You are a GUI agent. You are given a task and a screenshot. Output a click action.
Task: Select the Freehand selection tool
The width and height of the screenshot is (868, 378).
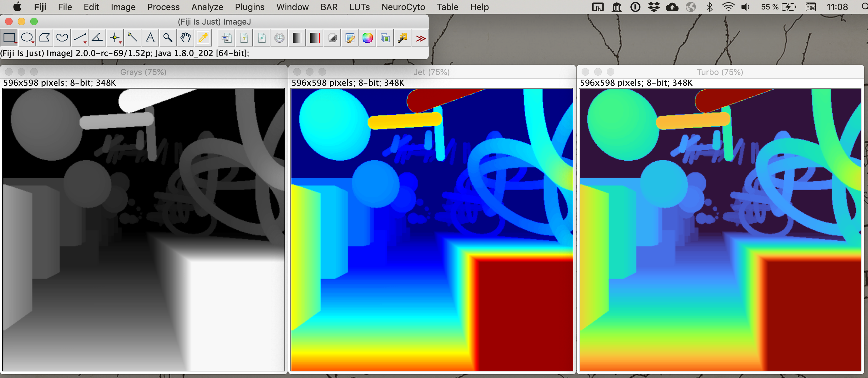point(62,38)
